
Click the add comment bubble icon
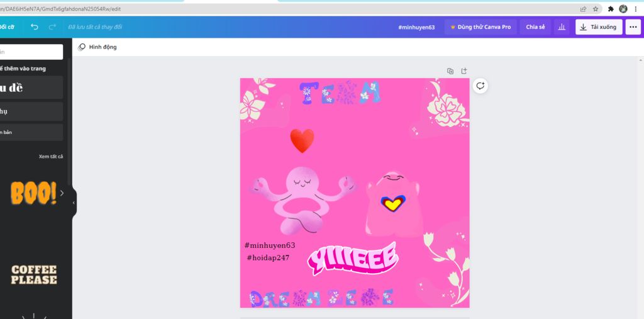coord(480,86)
